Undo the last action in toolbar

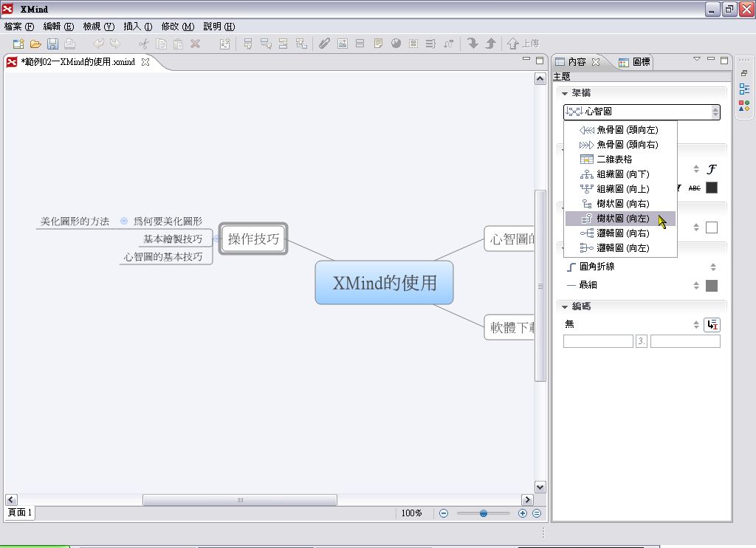98,44
